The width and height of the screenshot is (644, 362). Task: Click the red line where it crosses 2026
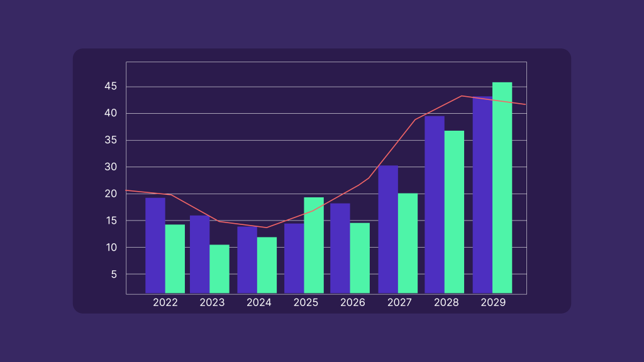(352, 189)
